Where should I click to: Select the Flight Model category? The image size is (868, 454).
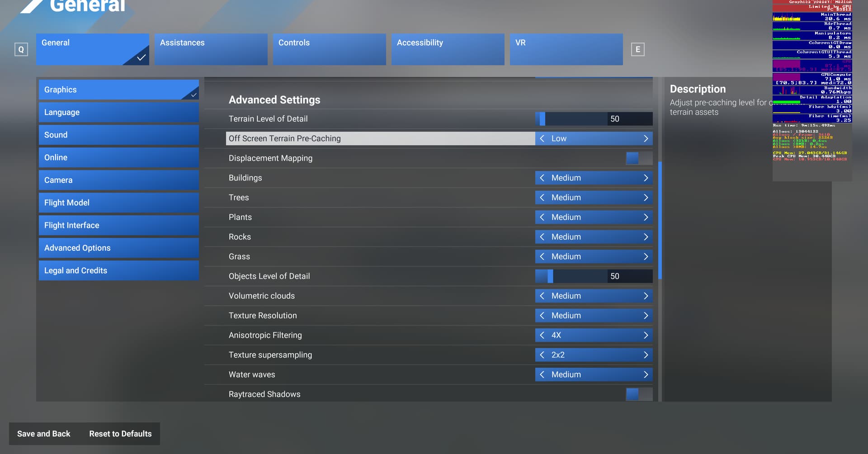click(x=119, y=203)
